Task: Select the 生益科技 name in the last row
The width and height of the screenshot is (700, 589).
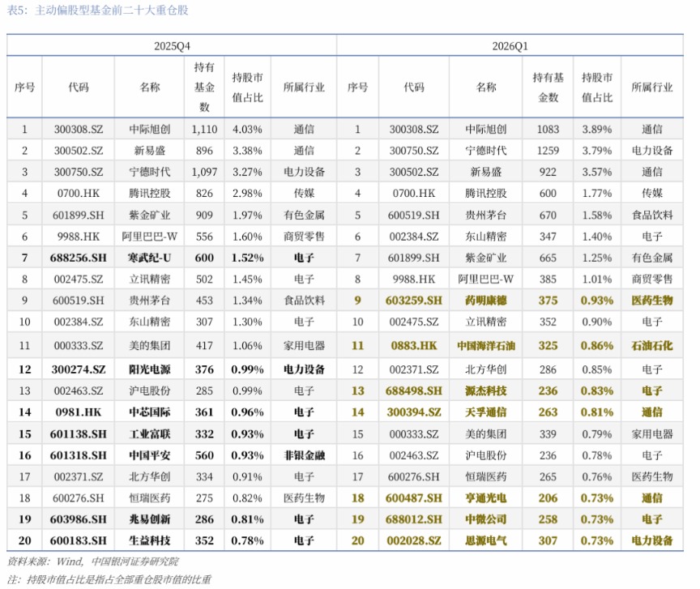Action: coord(148,540)
